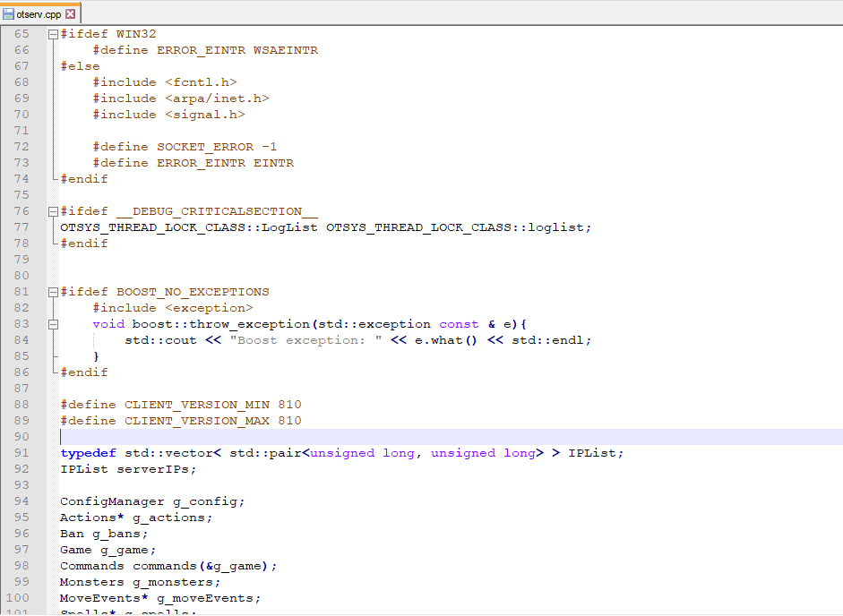Click std::endl; on line 84
The height and width of the screenshot is (616, 843).
[552, 340]
